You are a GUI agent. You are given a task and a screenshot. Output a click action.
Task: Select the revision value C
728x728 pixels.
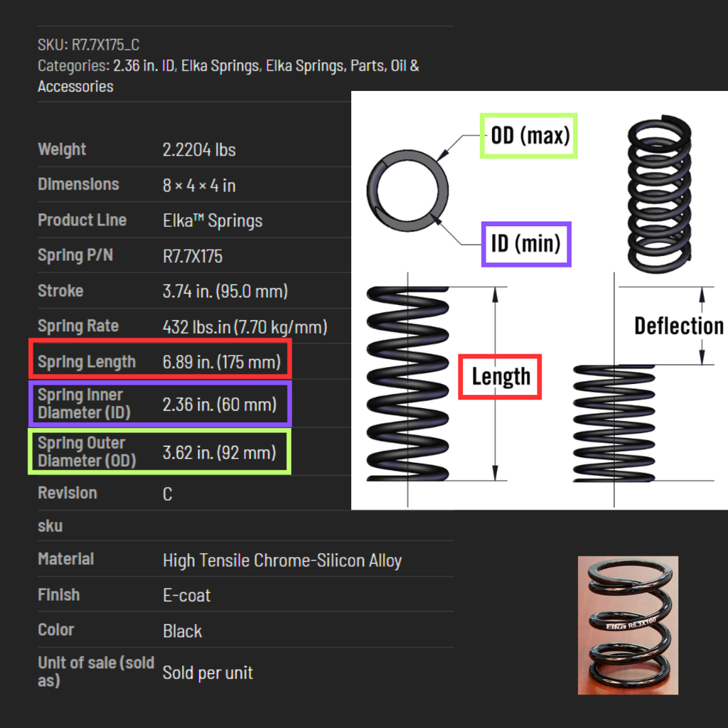pos(168,493)
